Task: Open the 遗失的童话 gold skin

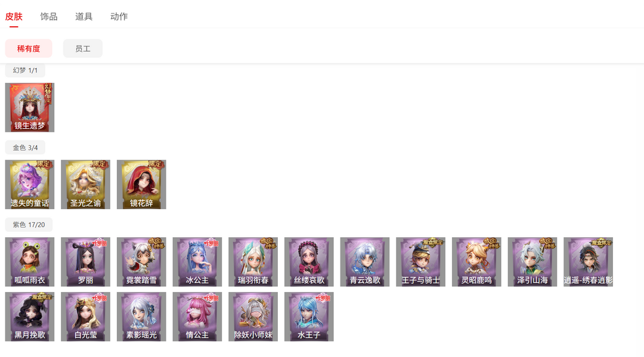Action: pos(30,185)
